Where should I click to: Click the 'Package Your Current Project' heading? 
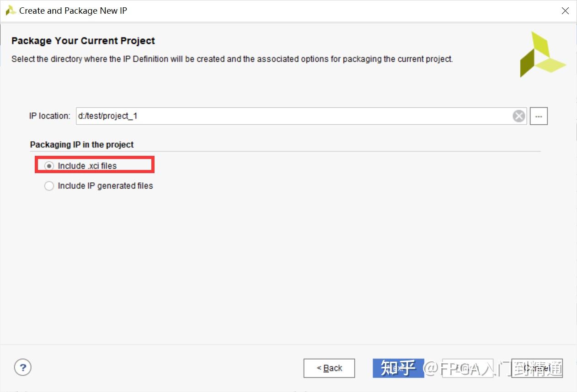pyautogui.click(x=83, y=41)
